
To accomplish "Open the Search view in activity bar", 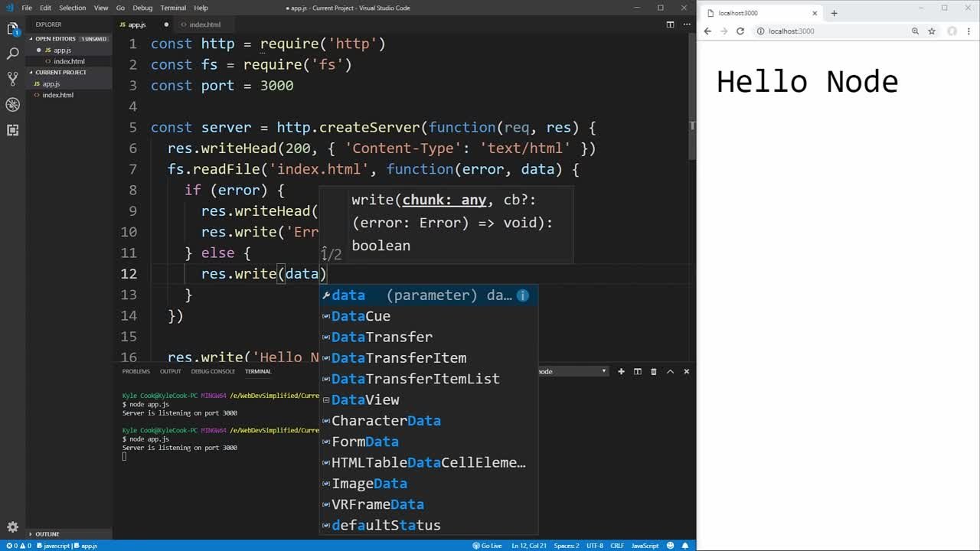I will pos(12,54).
